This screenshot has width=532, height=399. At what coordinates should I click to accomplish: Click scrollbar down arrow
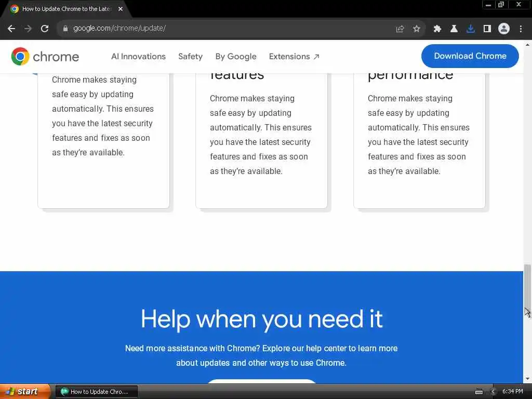coord(527,379)
